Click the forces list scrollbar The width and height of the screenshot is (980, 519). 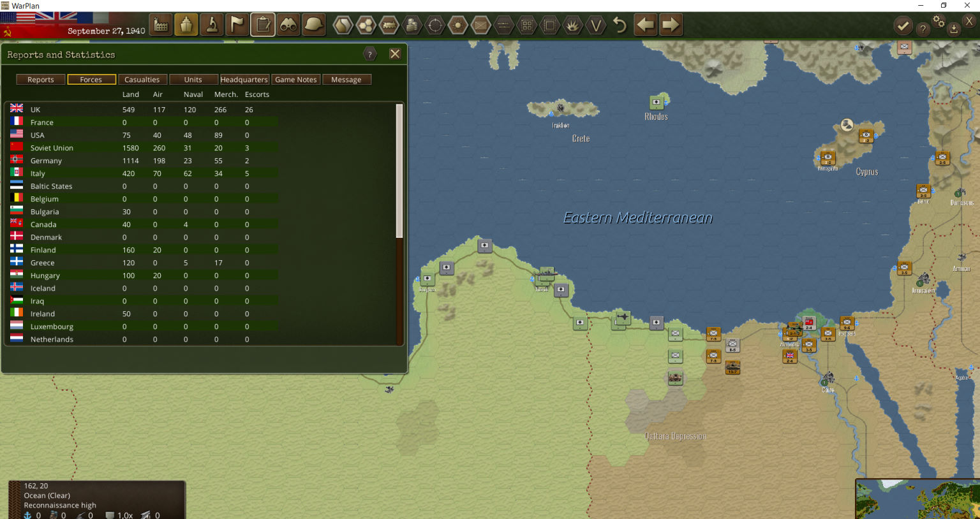[x=399, y=171]
